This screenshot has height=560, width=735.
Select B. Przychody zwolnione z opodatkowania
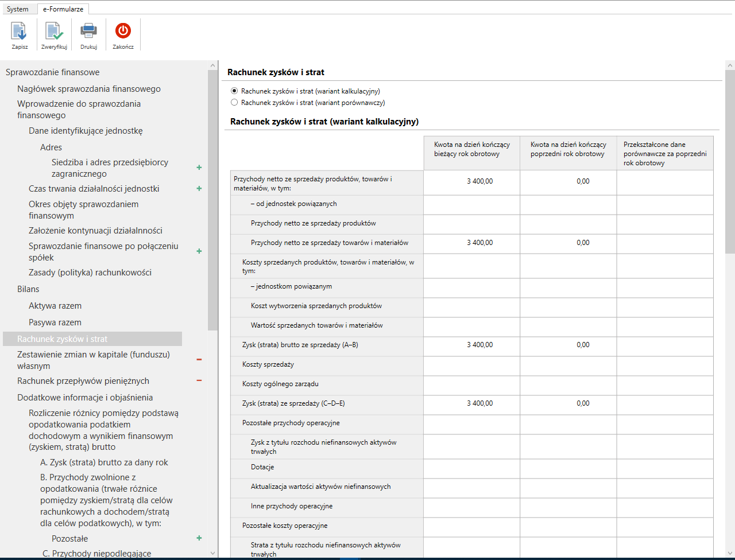pyautogui.click(x=107, y=500)
